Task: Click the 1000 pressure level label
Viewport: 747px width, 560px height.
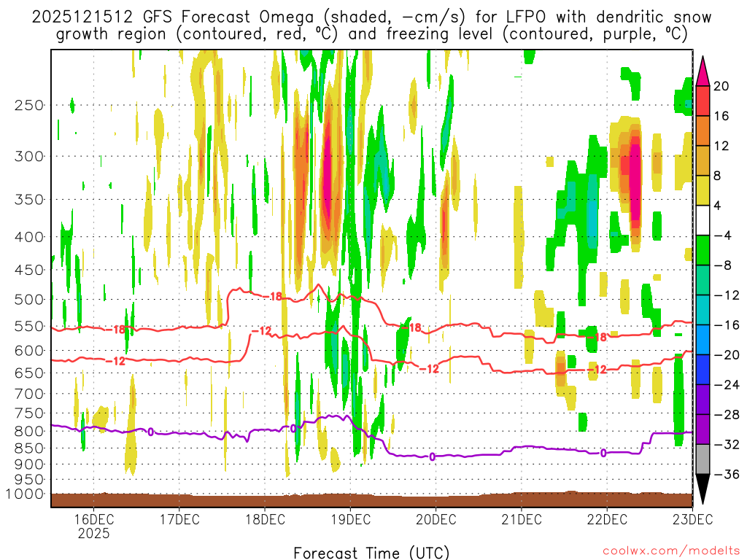Action: 26,494
